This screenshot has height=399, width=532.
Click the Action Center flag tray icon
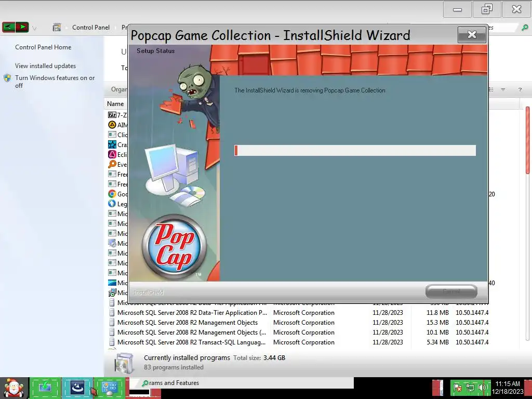point(458,388)
